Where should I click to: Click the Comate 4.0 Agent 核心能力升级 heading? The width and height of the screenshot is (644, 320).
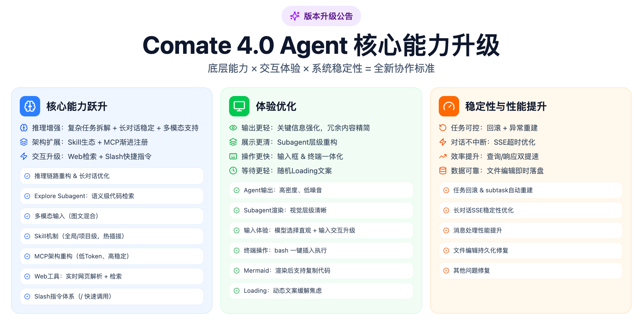[x=321, y=45]
